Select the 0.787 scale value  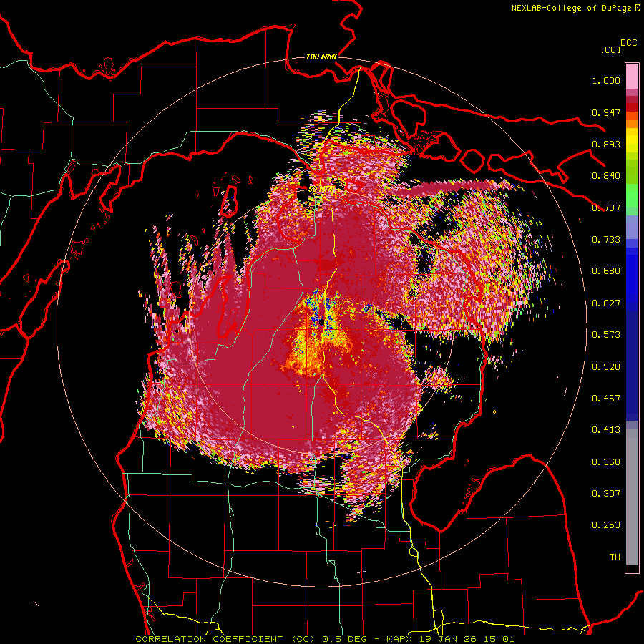(x=606, y=208)
